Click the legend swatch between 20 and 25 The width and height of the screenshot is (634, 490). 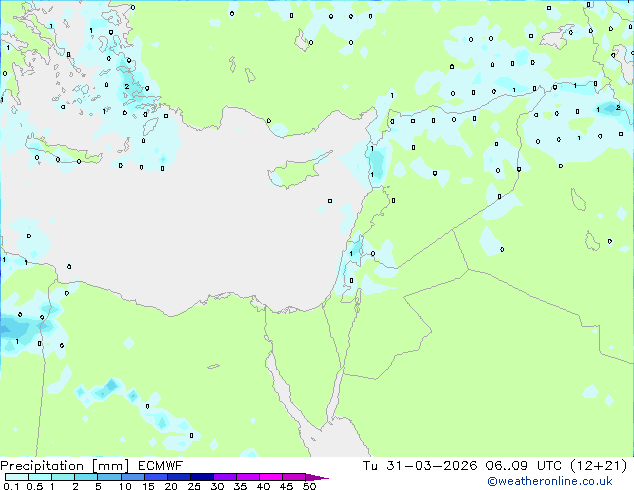pyautogui.click(x=179, y=477)
